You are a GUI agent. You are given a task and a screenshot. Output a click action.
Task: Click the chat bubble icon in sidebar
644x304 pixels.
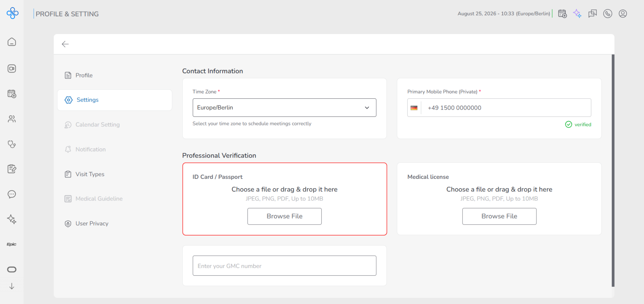[x=12, y=194]
